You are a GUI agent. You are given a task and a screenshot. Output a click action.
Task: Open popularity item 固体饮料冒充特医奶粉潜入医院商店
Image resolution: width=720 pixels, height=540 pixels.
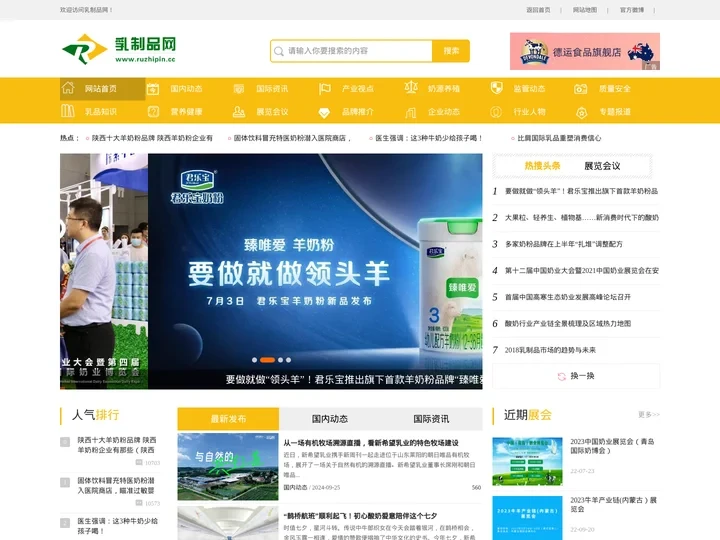pyautogui.click(x=116, y=485)
